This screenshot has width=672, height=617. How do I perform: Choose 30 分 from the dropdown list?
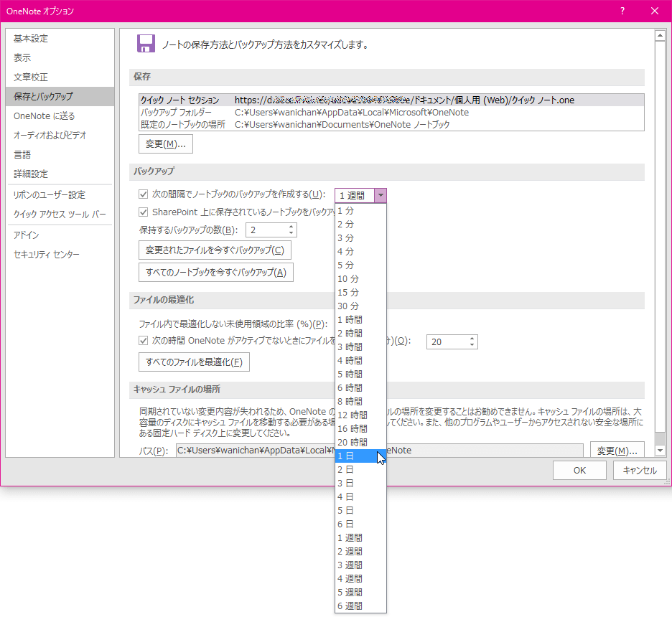360,306
